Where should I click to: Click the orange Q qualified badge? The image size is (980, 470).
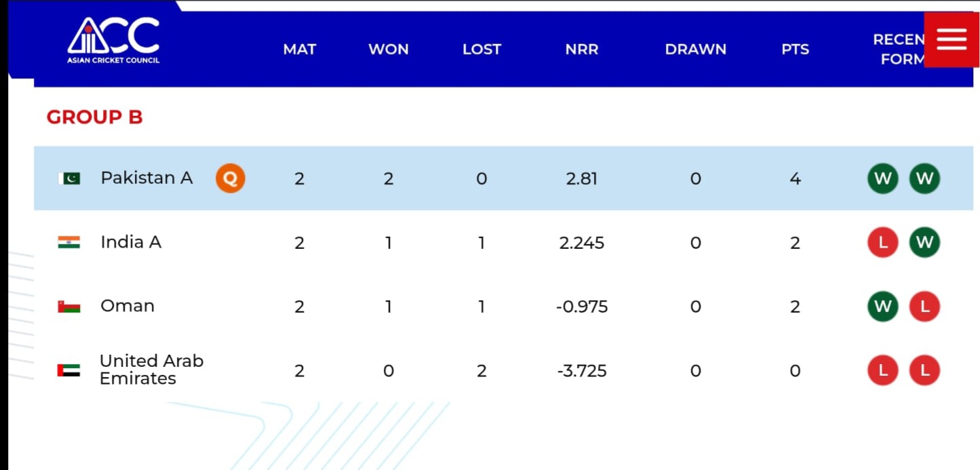(x=230, y=178)
